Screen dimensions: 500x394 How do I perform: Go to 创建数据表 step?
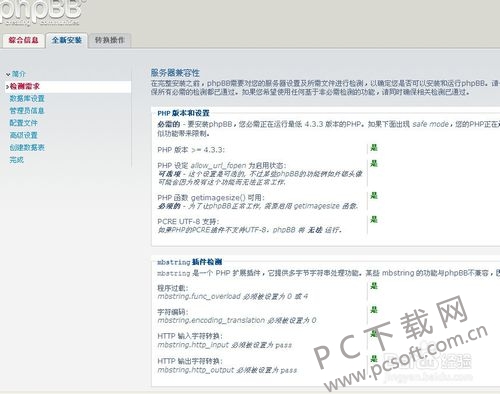(x=27, y=148)
